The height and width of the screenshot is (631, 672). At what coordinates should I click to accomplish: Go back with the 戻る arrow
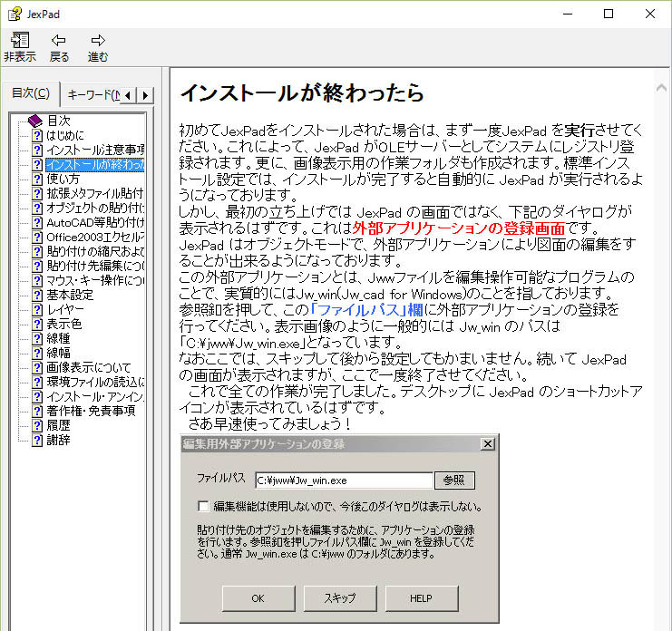59,46
